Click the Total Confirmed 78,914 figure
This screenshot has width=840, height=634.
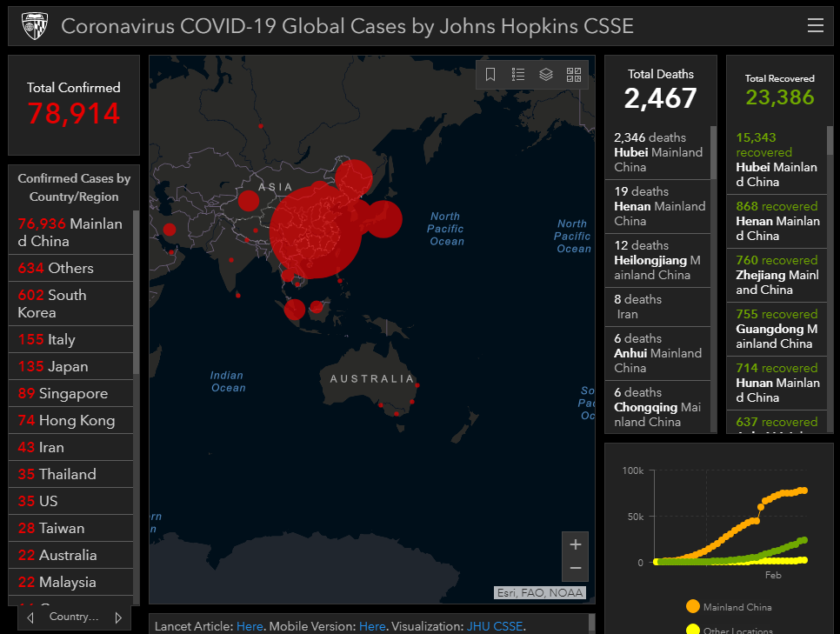[74, 114]
